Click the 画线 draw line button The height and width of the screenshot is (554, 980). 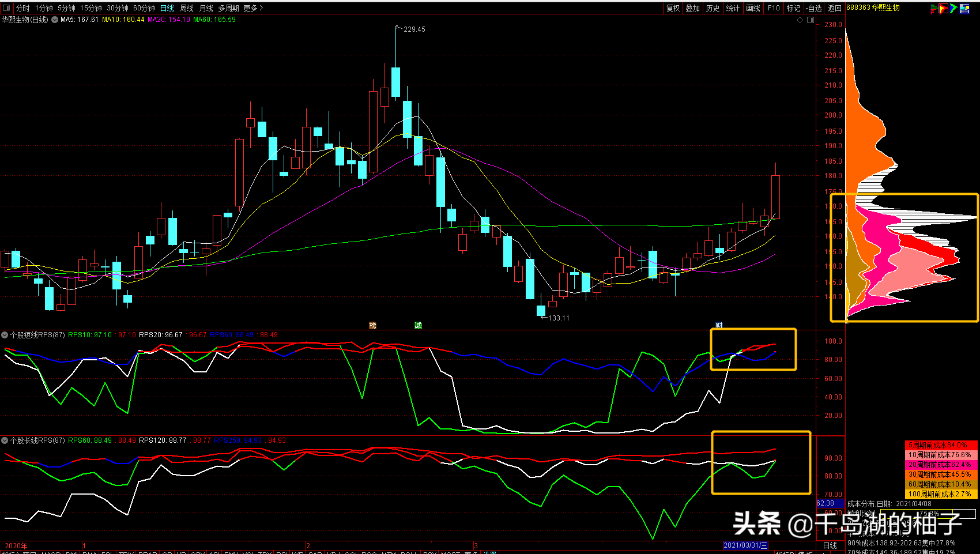point(753,8)
